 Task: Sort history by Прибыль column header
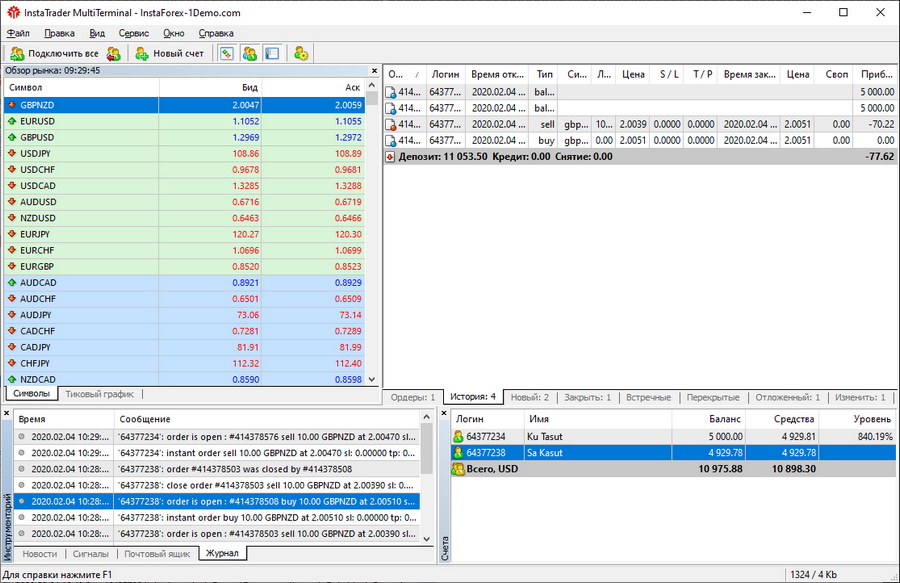pyautogui.click(x=875, y=74)
